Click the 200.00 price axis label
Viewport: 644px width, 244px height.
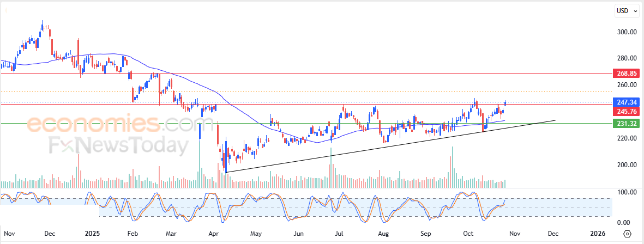point(627,165)
